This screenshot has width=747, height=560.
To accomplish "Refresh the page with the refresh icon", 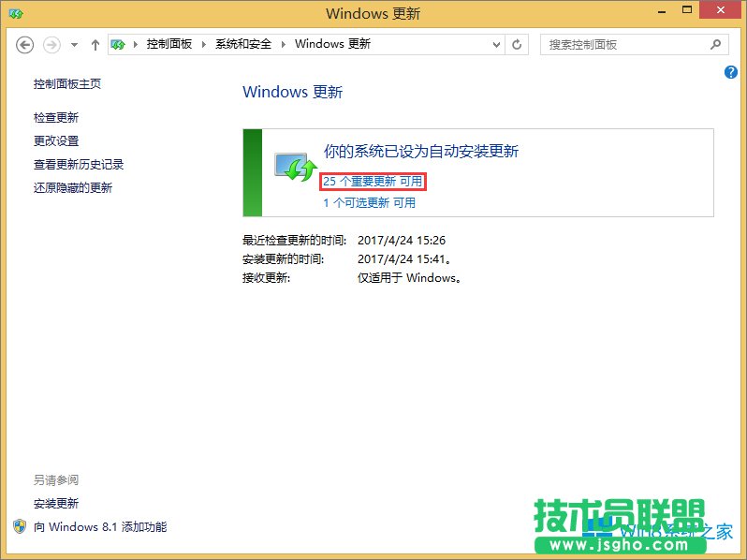I will (517, 45).
